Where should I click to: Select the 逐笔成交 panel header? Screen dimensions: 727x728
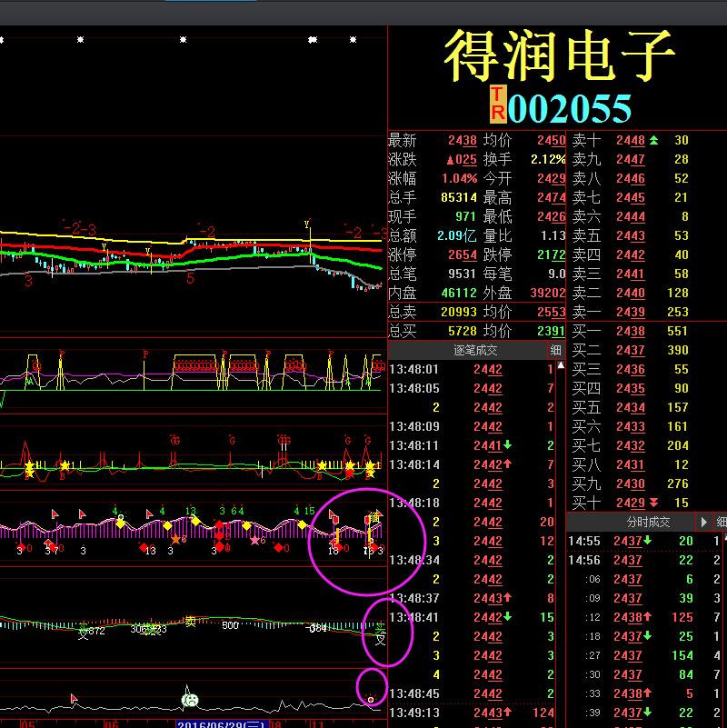click(x=475, y=350)
